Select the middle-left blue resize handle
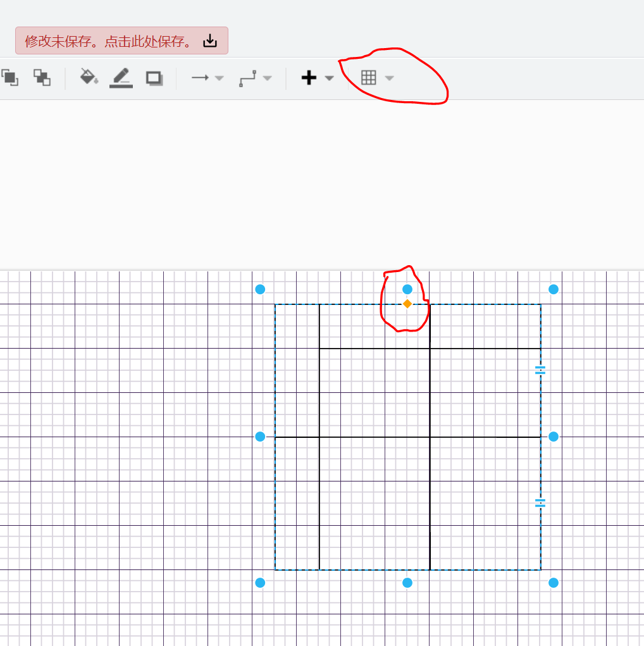This screenshot has height=646, width=644. click(x=260, y=437)
